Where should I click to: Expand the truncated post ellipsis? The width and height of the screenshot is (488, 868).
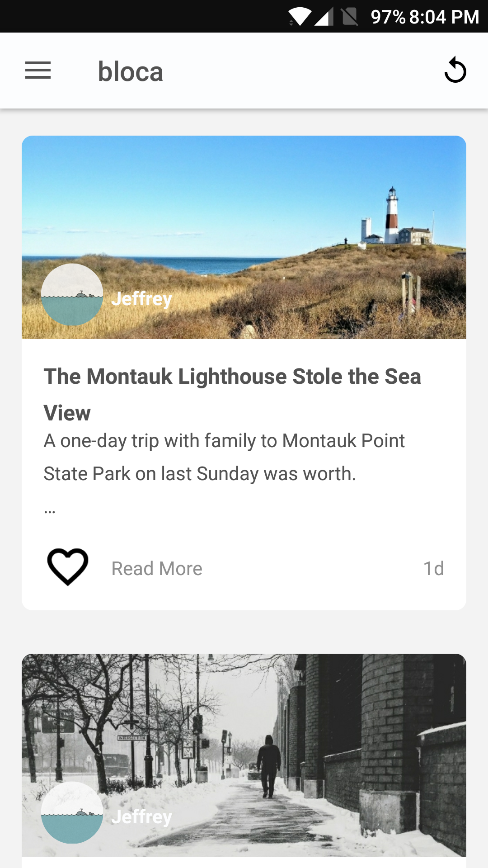tap(50, 511)
